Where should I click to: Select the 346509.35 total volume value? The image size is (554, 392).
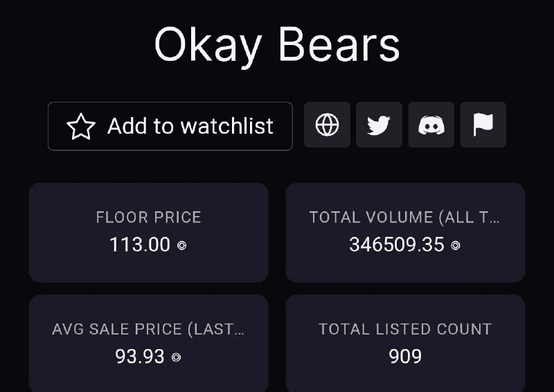pos(397,244)
